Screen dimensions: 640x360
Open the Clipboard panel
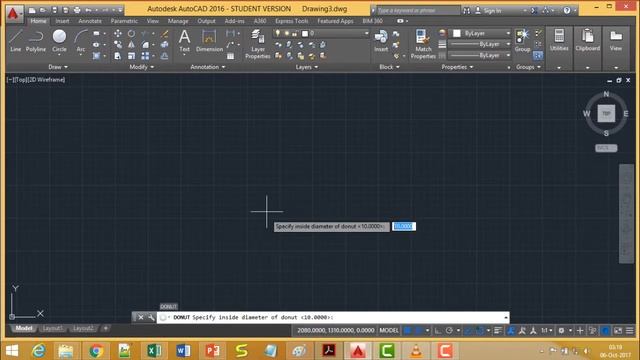click(x=587, y=40)
